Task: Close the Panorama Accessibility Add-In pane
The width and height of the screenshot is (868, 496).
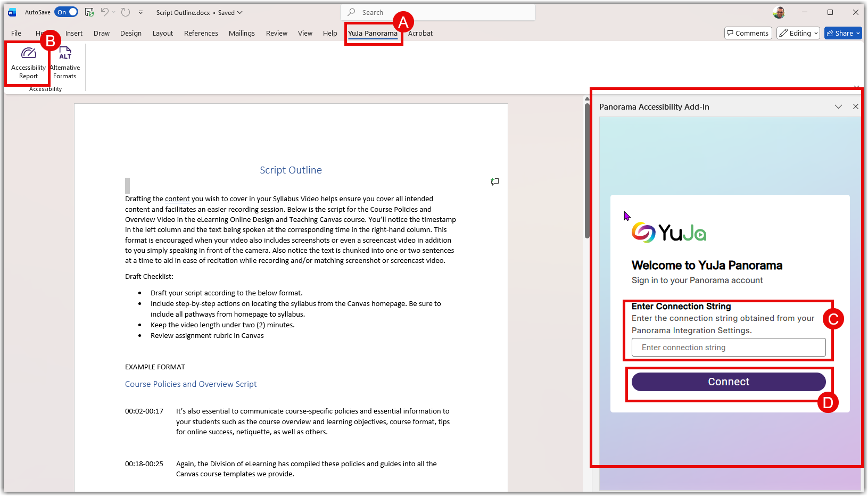Action: click(x=855, y=106)
